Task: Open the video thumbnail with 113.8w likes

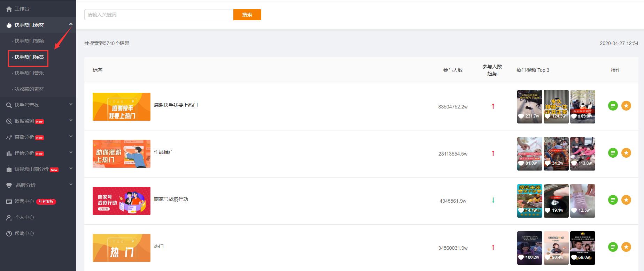Action: (x=583, y=154)
